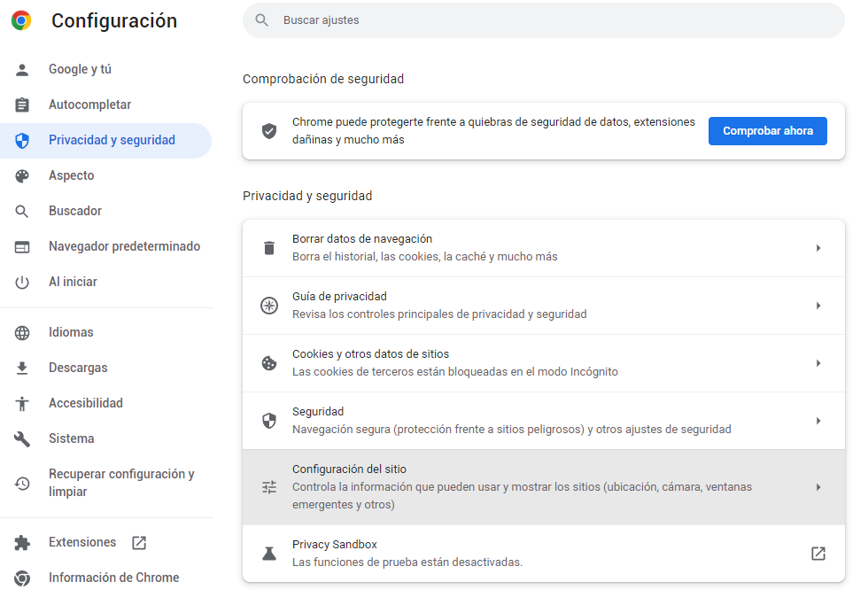Click the Comprobación de seguridad heading
This screenshot has height=605, width=868.
click(x=323, y=79)
